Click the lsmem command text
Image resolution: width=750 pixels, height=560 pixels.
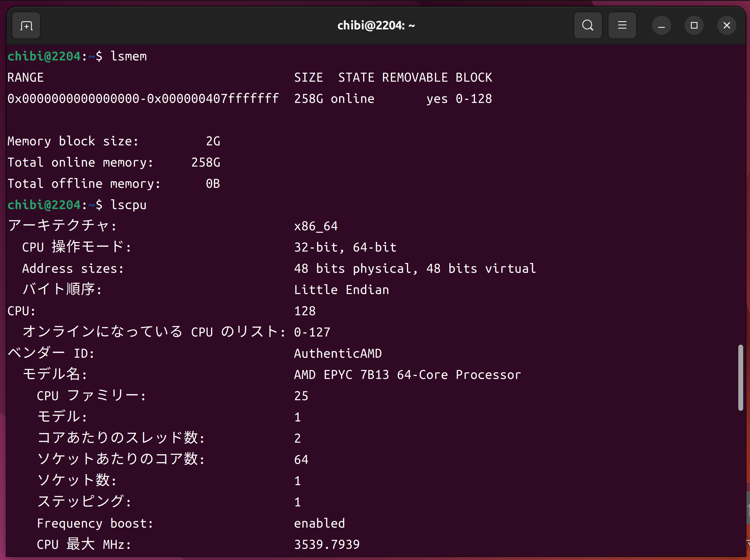point(128,56)
